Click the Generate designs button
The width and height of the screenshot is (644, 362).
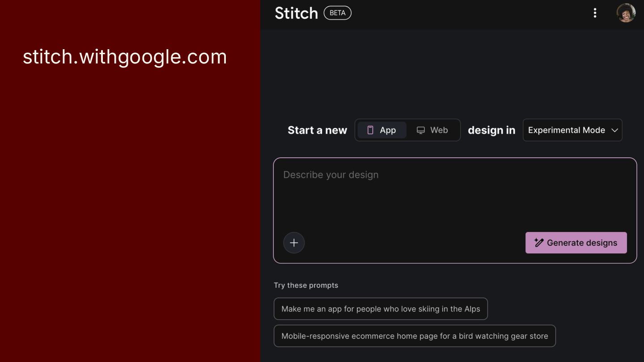tap(576, 243)
